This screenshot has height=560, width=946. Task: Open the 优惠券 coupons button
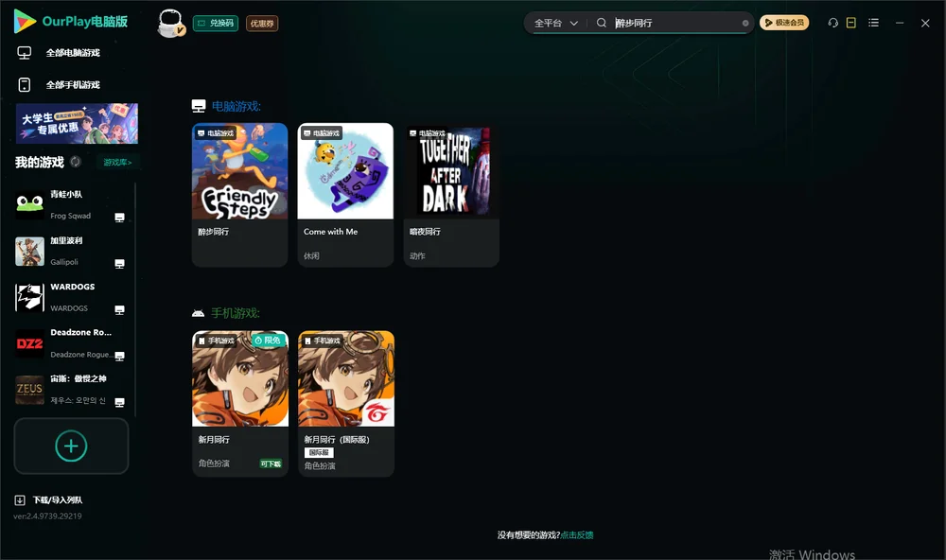point(262,24)
